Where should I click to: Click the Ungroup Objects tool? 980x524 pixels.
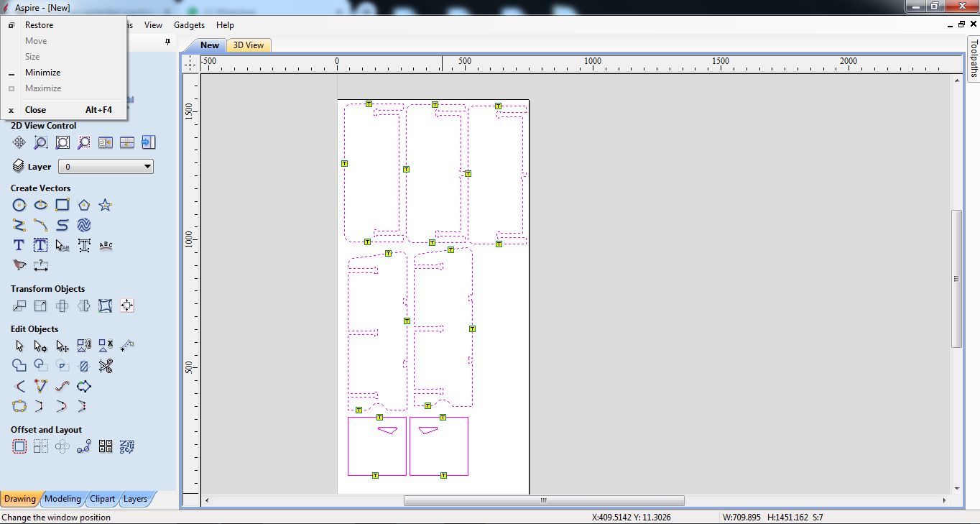click(x=106, y=346)
